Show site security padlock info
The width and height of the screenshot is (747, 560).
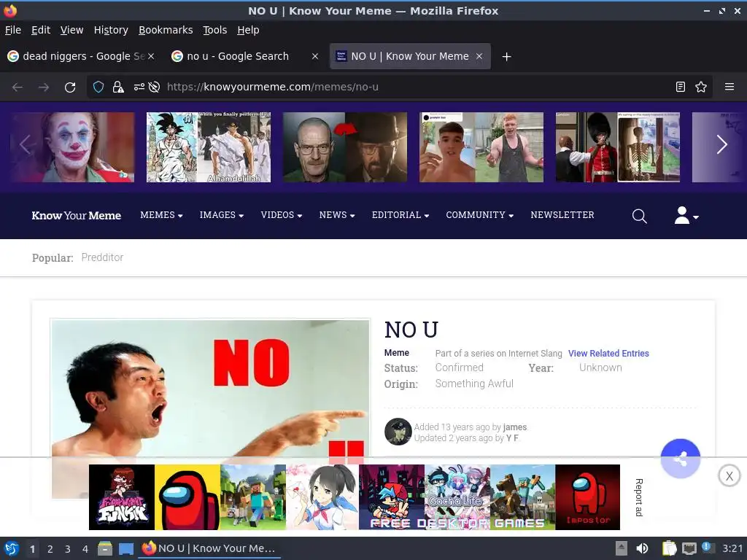[x=117, y=87]
